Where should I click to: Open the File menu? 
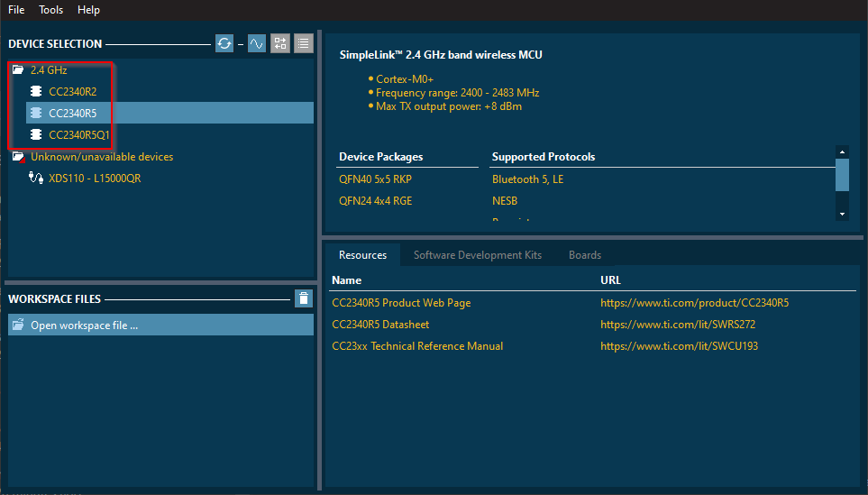tap(16, 10)
